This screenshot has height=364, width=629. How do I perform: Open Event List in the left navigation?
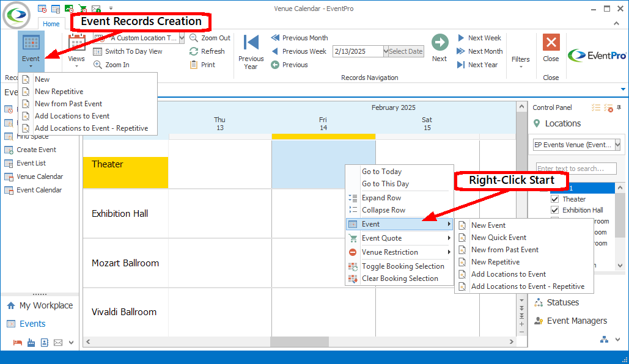click(25, 163)
